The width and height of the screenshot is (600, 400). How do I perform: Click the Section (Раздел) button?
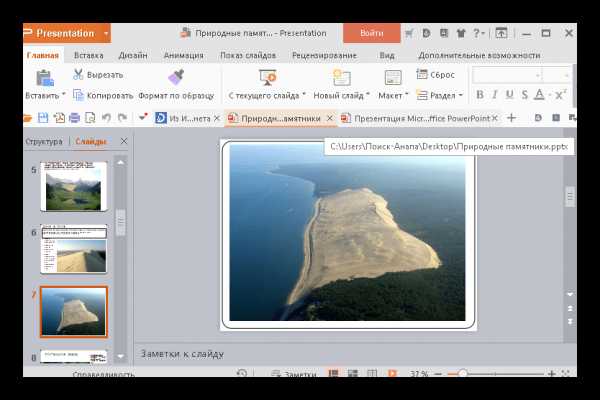[439, 95]
